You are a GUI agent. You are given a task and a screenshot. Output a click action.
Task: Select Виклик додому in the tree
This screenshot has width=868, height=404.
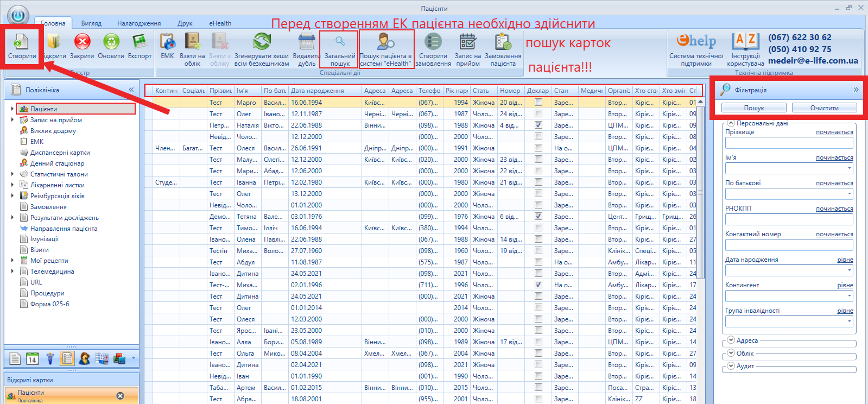click(x=53, y=131)
